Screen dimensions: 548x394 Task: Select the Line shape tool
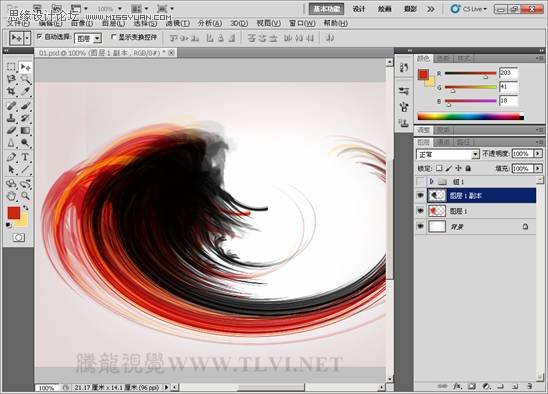25,170
